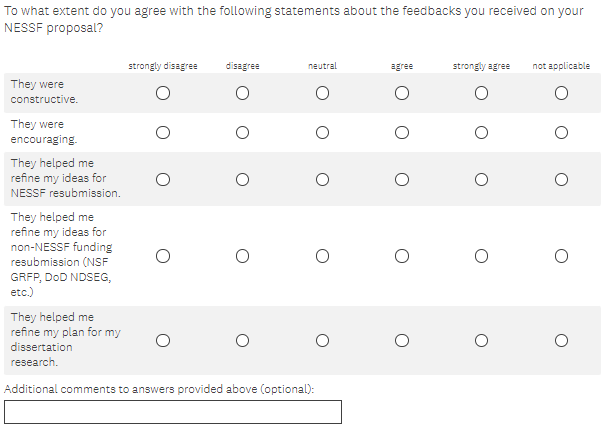605x431 pixels.
Task: Choose 'agree' for non-NESSF funding resubmission statement
Action: click(x=401, y=256)
